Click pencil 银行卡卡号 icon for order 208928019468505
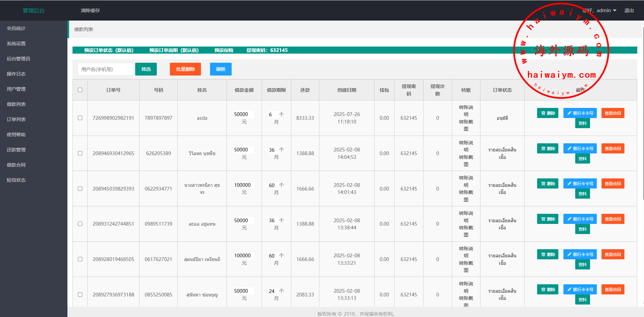The width and height of the screenshot is (644, 317). 569,255
